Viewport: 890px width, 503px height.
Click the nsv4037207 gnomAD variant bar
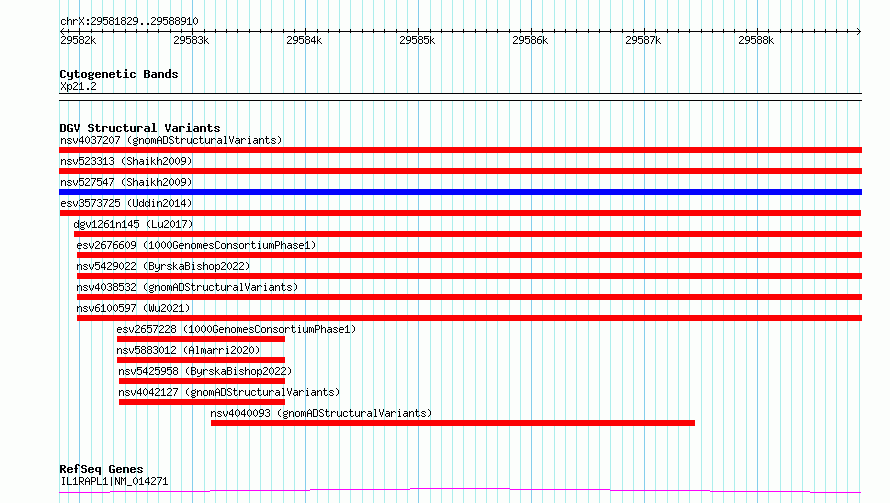pyautogui.click(x=460, y=150)
